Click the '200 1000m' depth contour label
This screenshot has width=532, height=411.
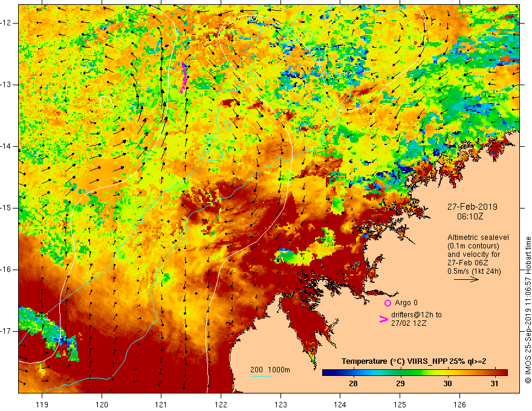[270, 370]
